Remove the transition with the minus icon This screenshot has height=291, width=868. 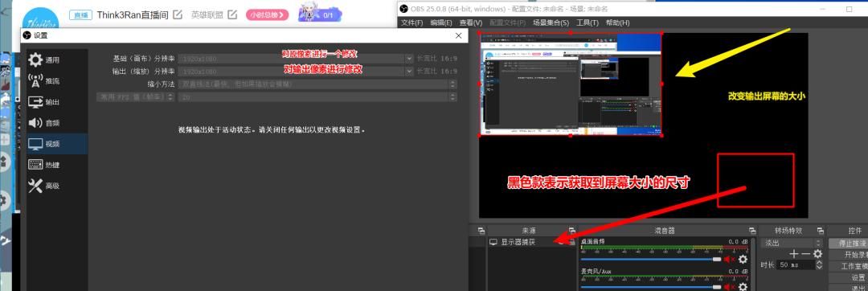tap(805, 254)
